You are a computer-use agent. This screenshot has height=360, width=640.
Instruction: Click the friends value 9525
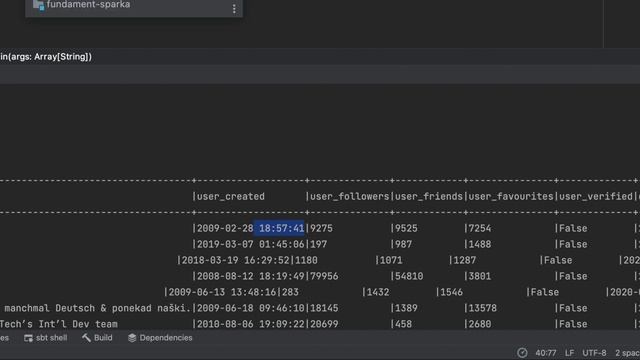[x=406, y=229]
